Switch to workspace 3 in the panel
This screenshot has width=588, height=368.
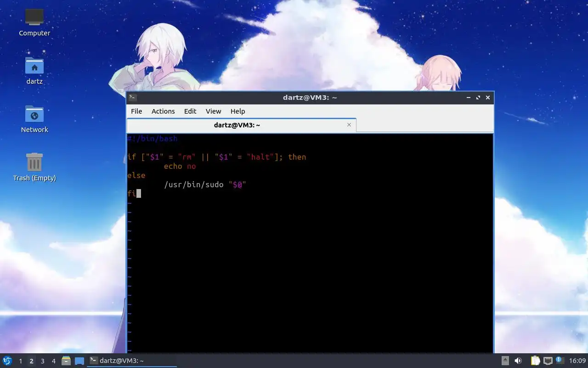pyautogui.click(x=42, y=361)
